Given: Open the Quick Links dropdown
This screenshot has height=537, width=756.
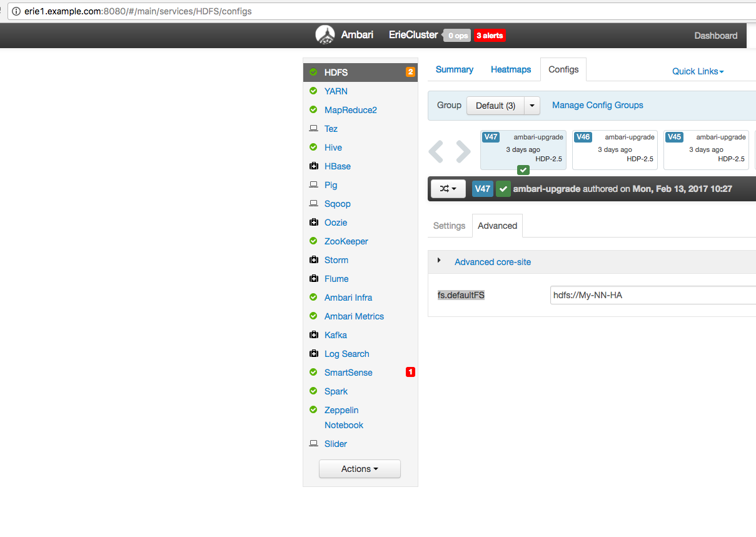Looking at the screenshot, I should 697,71.
